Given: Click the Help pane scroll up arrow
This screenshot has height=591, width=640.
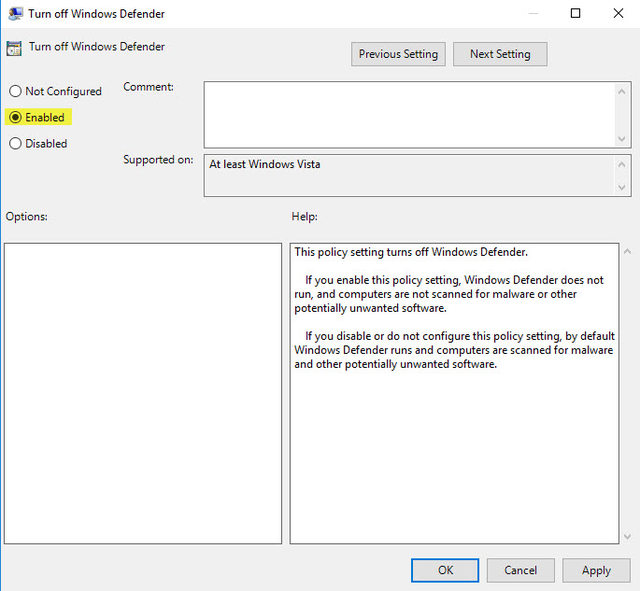Looking at the screenshot, I should (627, 251).
